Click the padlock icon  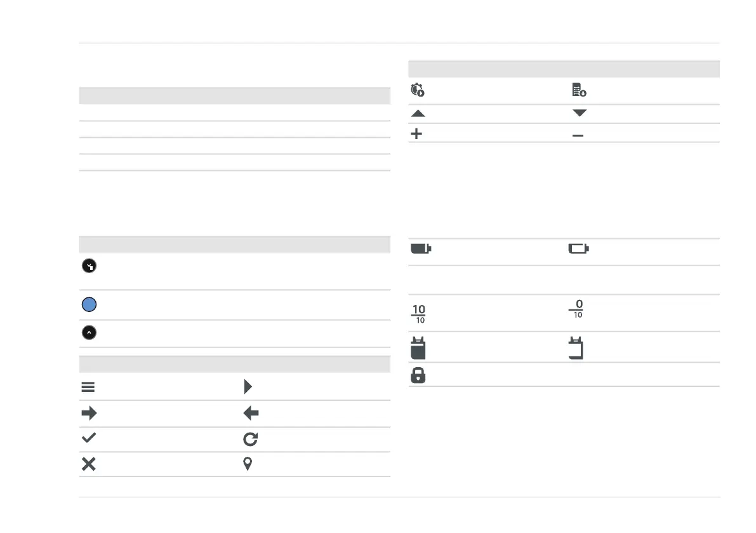[x=418, y=375]
